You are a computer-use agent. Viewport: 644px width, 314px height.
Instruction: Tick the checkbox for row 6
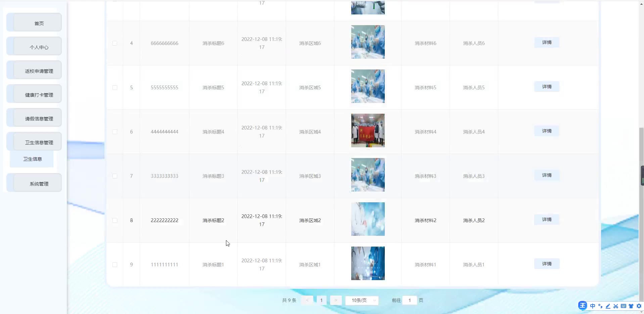[x=115, y=132]
